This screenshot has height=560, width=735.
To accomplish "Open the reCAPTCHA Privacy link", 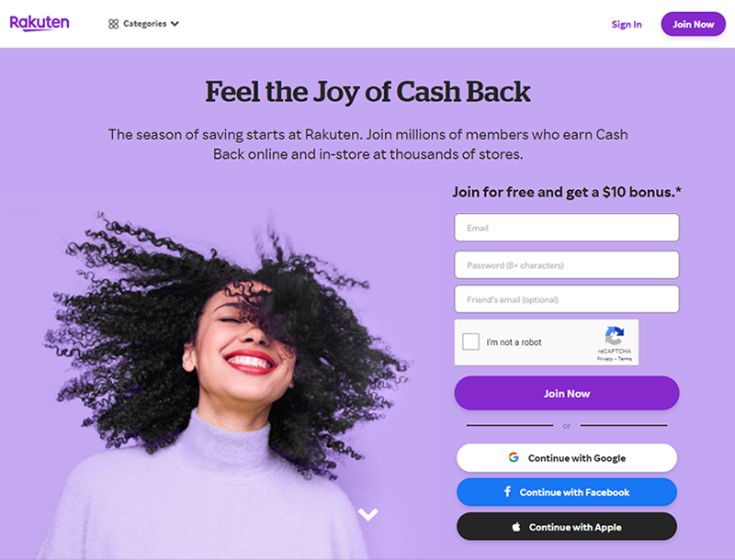I will pos(605,359).
